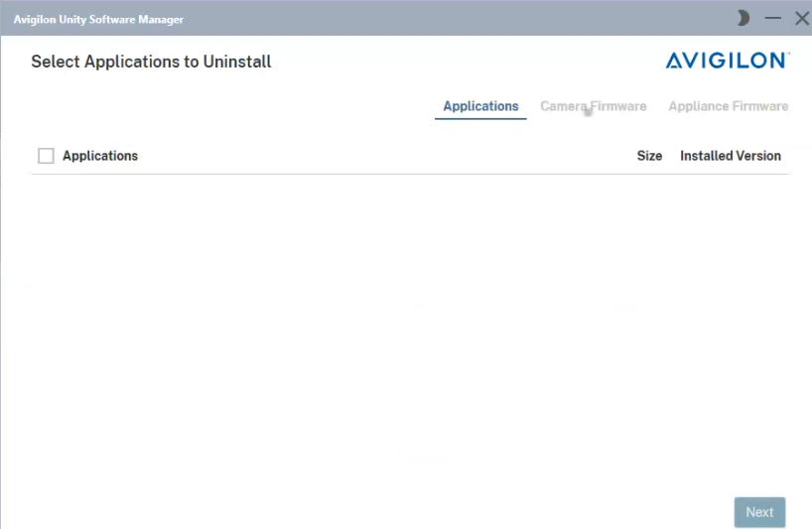The image size is (812, 529).
Task: Toggle dark mode with the moon icon
Action: tap(743, 18)
